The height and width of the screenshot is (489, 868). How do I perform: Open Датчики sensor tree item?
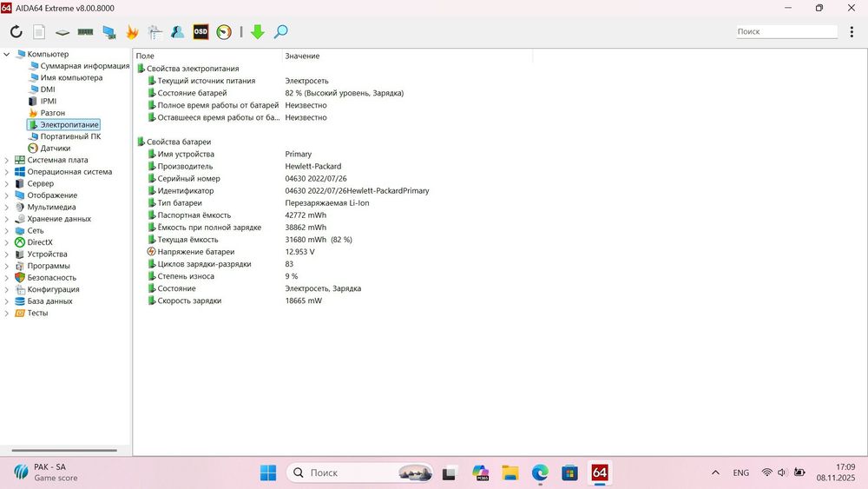point(56,149)
